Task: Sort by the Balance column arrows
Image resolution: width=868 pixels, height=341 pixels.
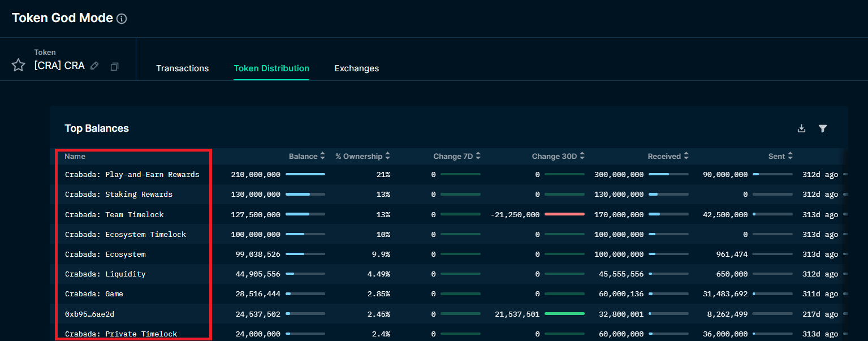Action: click(322, 156)
